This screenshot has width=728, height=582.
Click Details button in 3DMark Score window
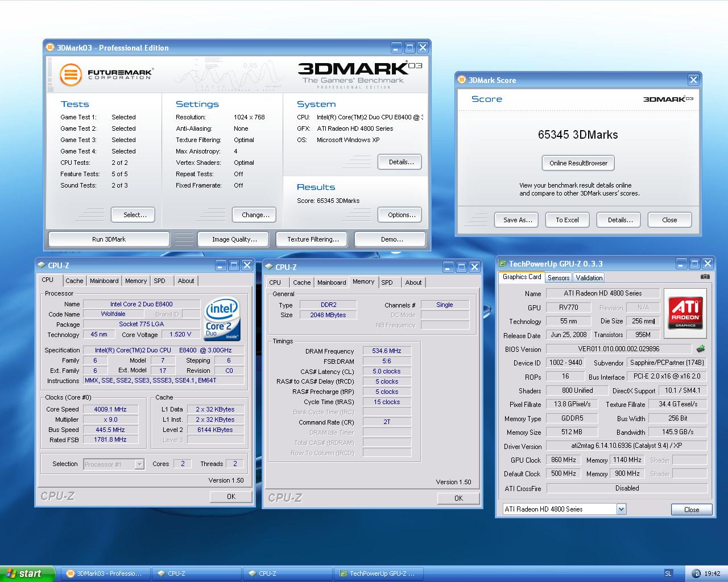click(x=620, y=220)
